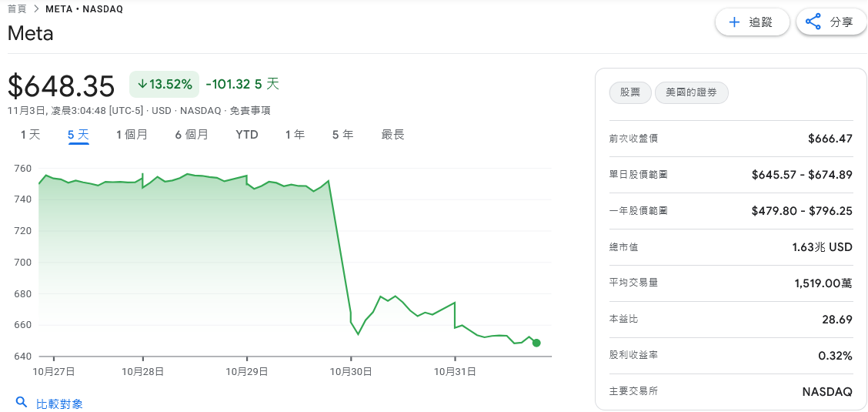
Task: Switch chart to 1 個月 range
Action: pyautogui.click(x=132, y=135)
